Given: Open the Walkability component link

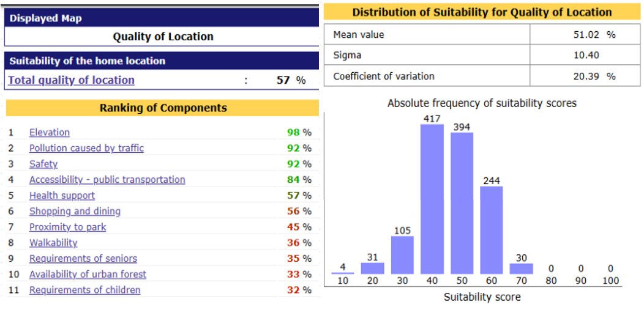Looking at the screenshot, I should (x=53, y=243).
